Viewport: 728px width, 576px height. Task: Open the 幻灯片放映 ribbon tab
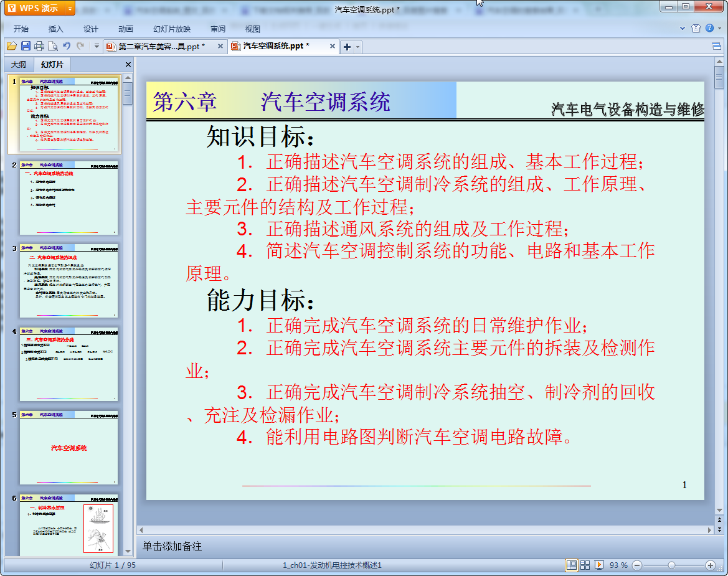[172, 29]
